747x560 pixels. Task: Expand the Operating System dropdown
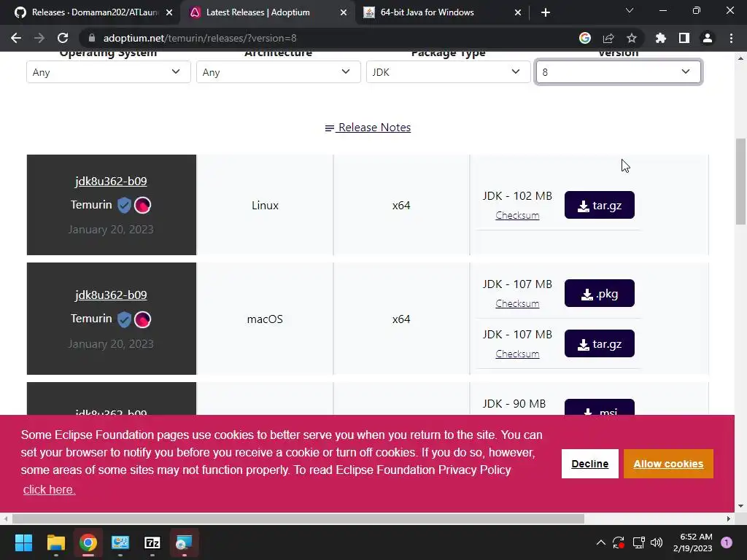pyautogui.click(x=109, y=72)
